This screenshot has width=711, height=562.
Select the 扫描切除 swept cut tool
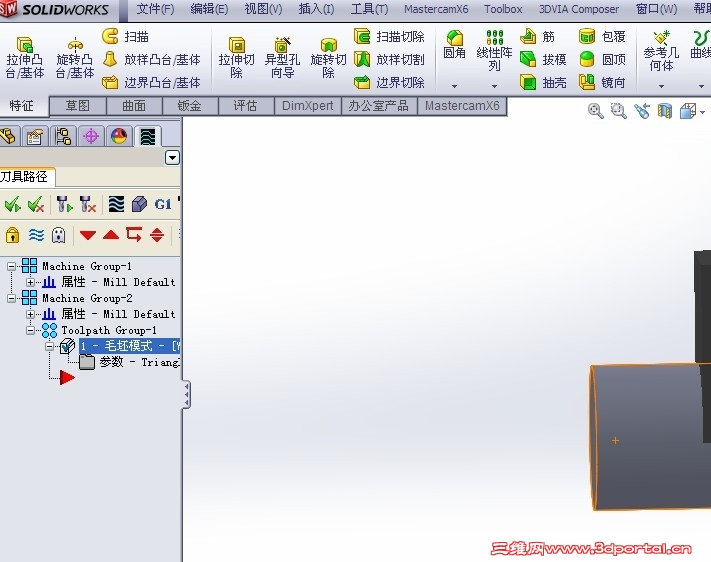tap(389, 36)
